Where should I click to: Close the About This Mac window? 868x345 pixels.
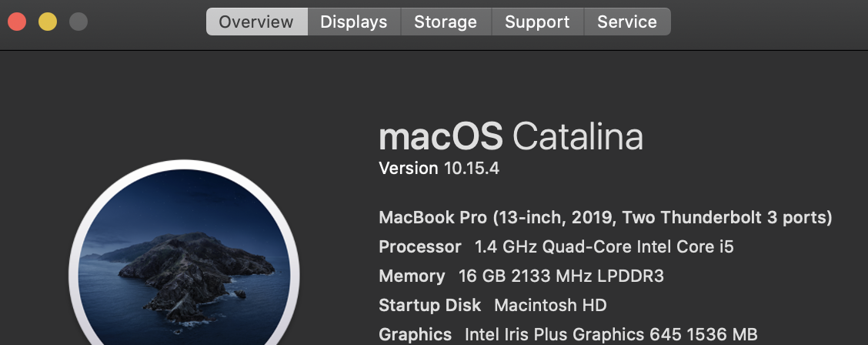(17, 22)
